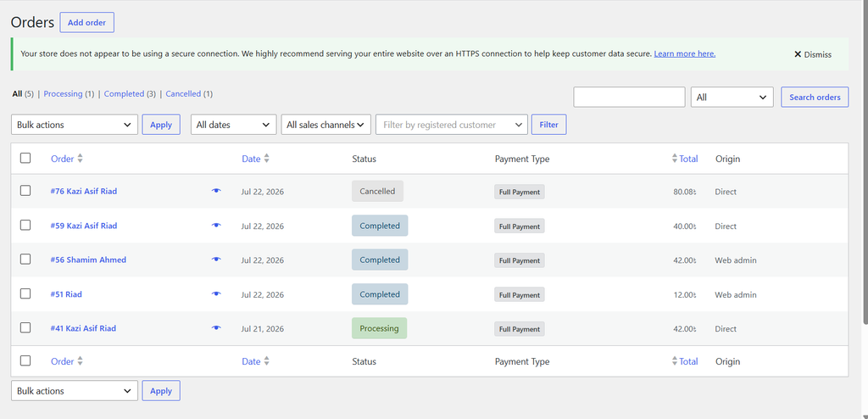Image resolution: width=868 pixels, height=419 pixels.
Task: Open the All search-field dropdown
Action: pos(732,97)
